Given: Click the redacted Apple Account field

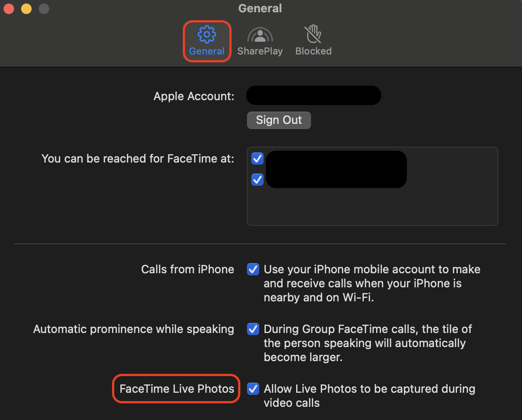Looking at the screenshot, I should point(313,95).
